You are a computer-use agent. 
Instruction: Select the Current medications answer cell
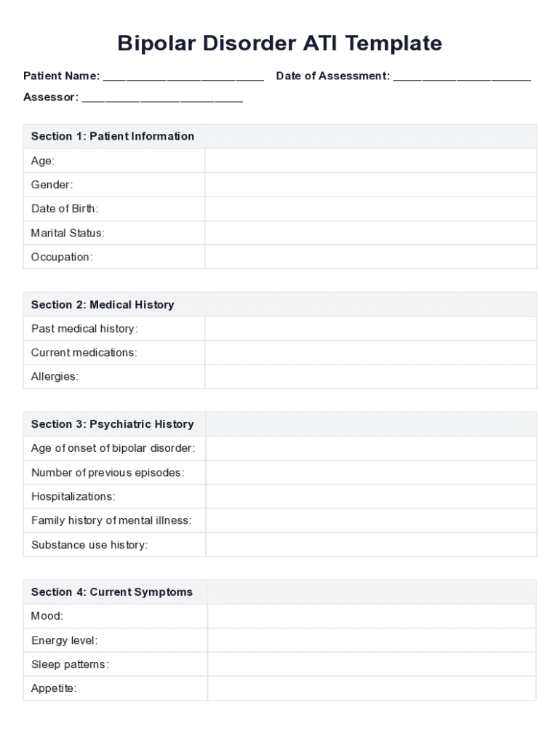(x=371, y=353)
